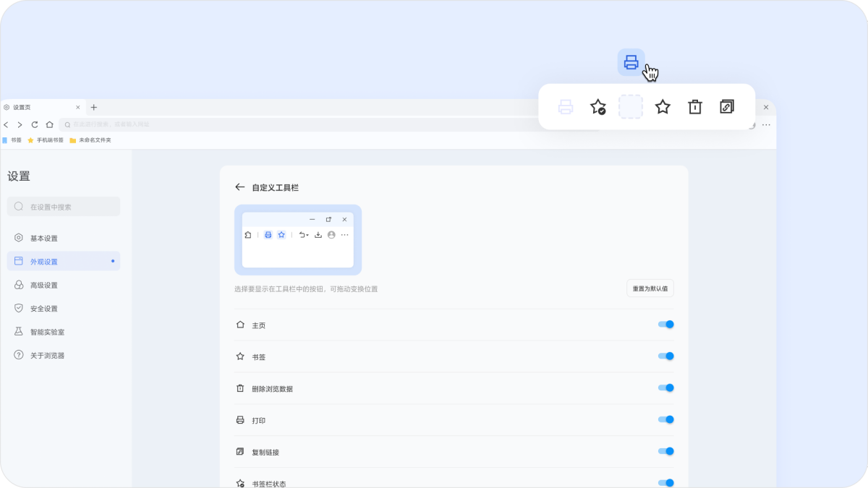
Task: Open the undo dropdown in the toolbar preview
Action: click(304, 234)
